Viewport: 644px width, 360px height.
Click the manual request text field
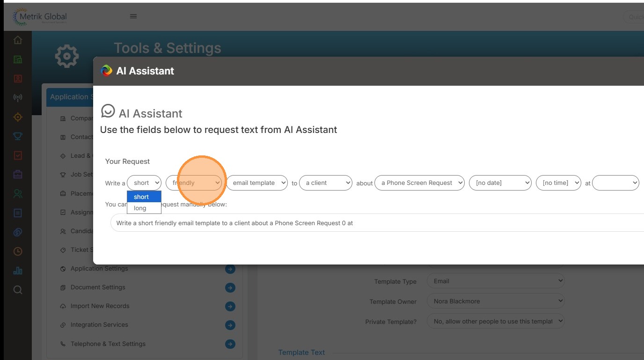[374, 223]
